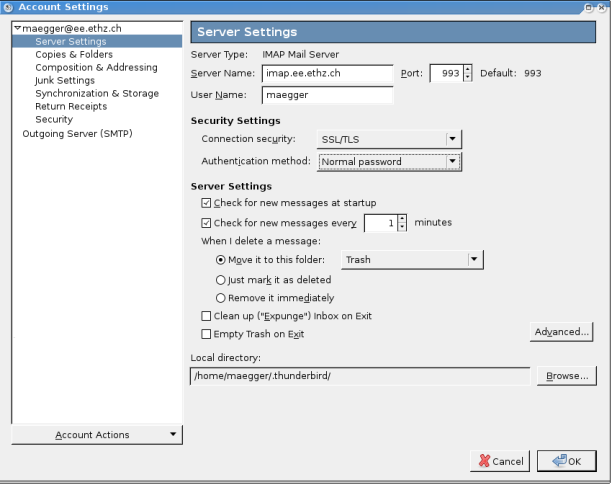The width and height of the screenshot is (612, 485).
Task: Browse for local directory
Action: 567,376
